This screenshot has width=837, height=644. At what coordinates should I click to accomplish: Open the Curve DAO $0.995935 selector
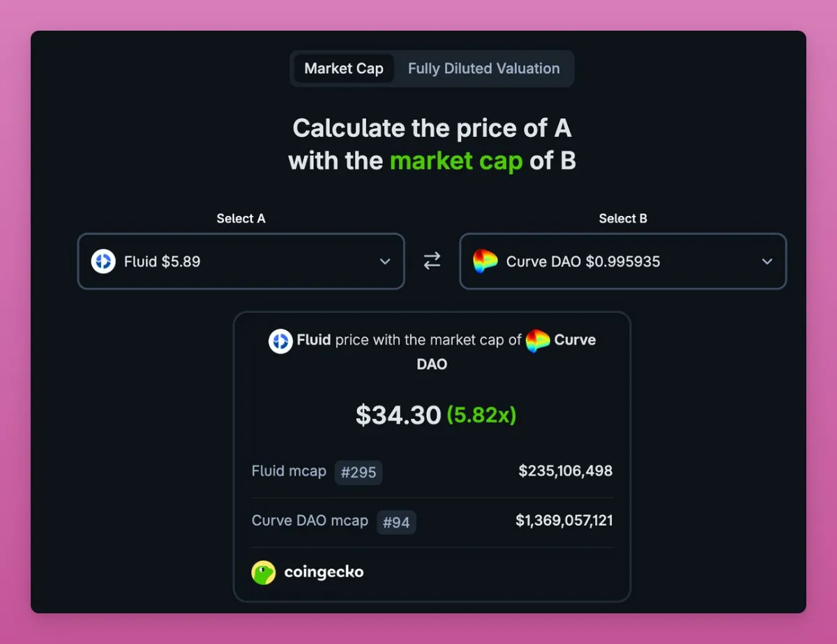coord(623,261)
